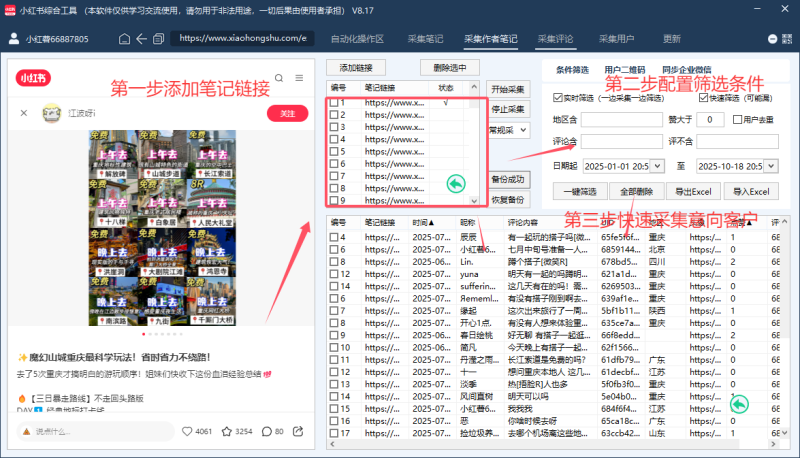Click the 评论含 input field
Screen dimensions: 800x458
622,141
